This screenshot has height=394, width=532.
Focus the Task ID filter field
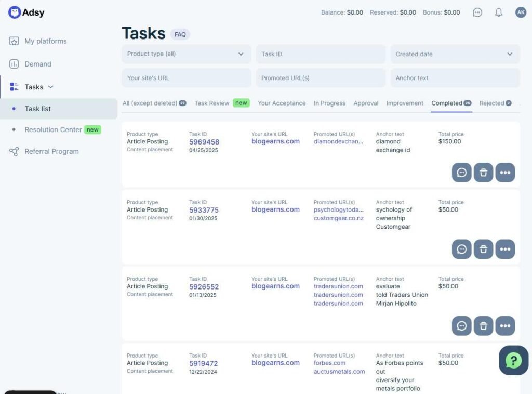pyautogui.click(x=321, y=54)
